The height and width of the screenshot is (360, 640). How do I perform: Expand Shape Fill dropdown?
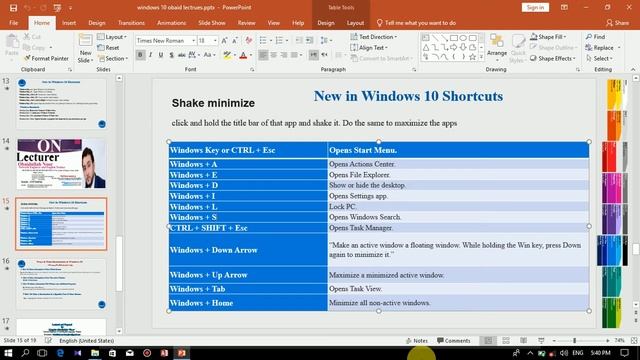(548, 37)
